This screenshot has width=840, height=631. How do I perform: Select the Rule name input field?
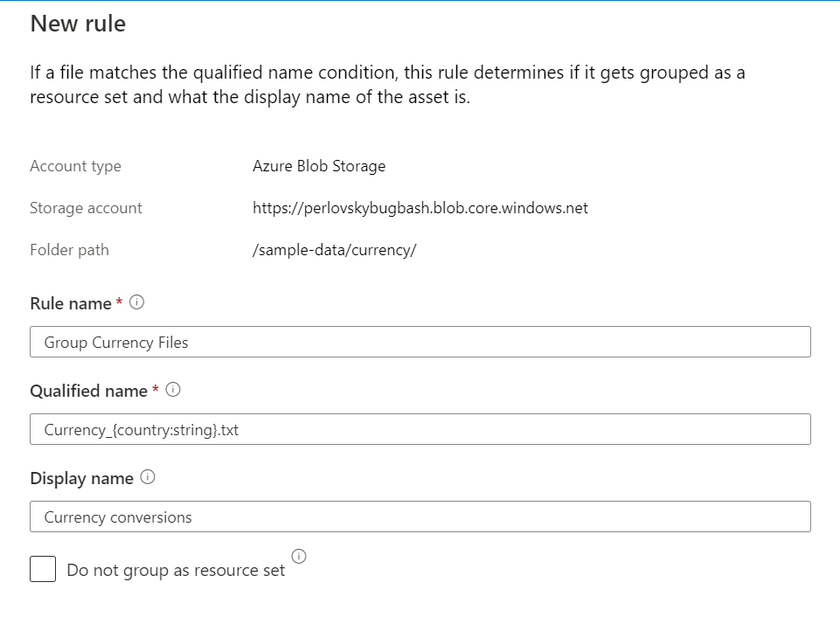click(420, 342)
